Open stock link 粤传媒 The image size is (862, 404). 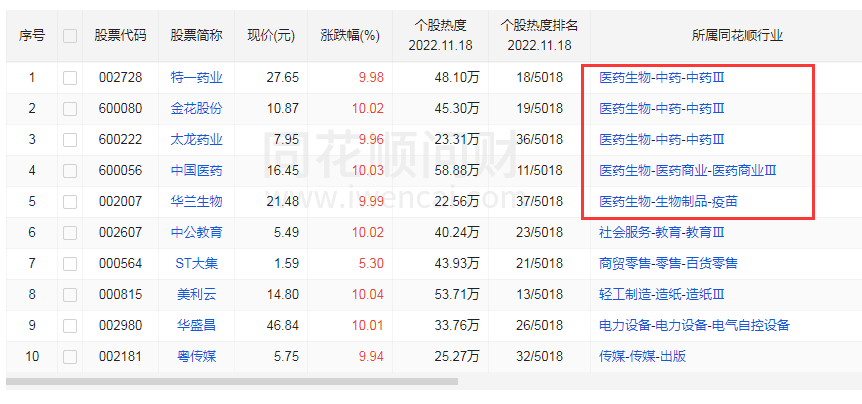(196, 356)
